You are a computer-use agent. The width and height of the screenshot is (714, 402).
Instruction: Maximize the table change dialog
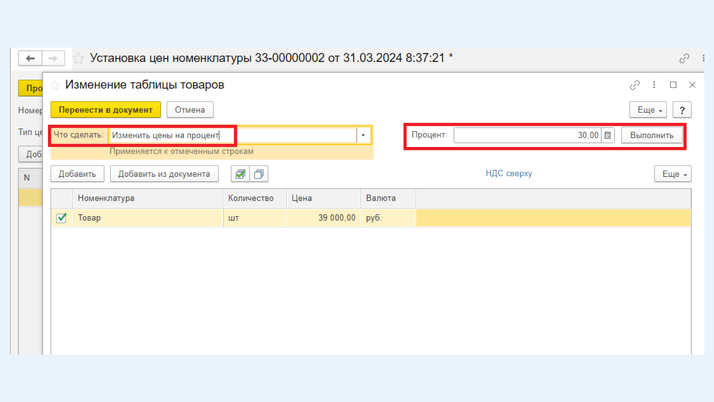673,85
